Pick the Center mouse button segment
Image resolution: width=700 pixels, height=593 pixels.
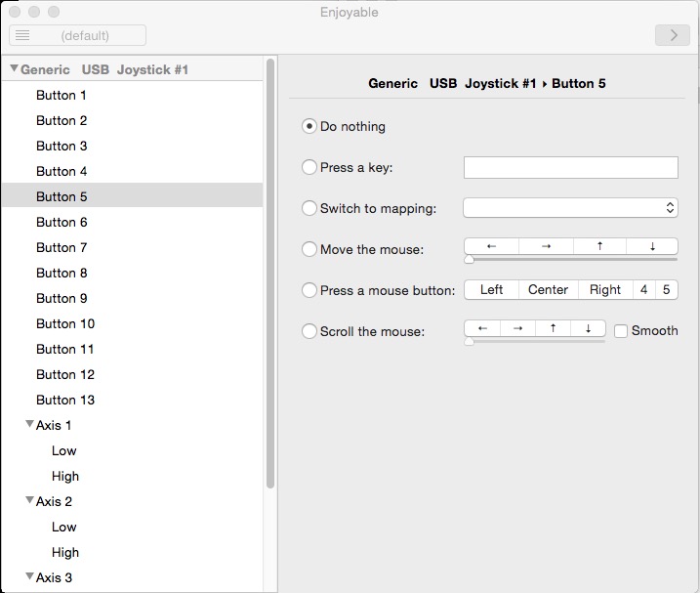(549, 289)
